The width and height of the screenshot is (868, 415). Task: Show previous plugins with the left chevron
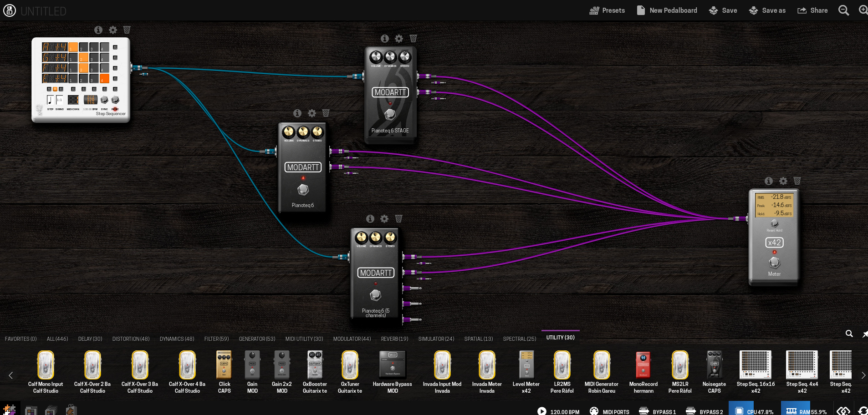tap(10, 375)
